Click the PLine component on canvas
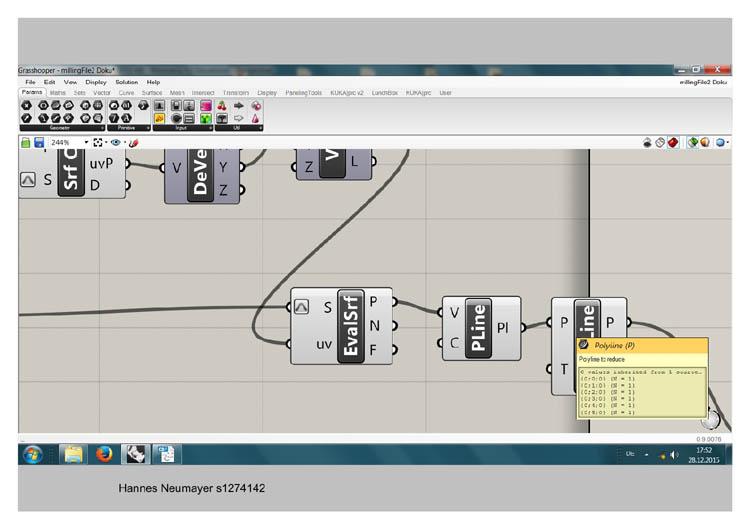This screenshot has width=750, height=529. click(478, 328)
